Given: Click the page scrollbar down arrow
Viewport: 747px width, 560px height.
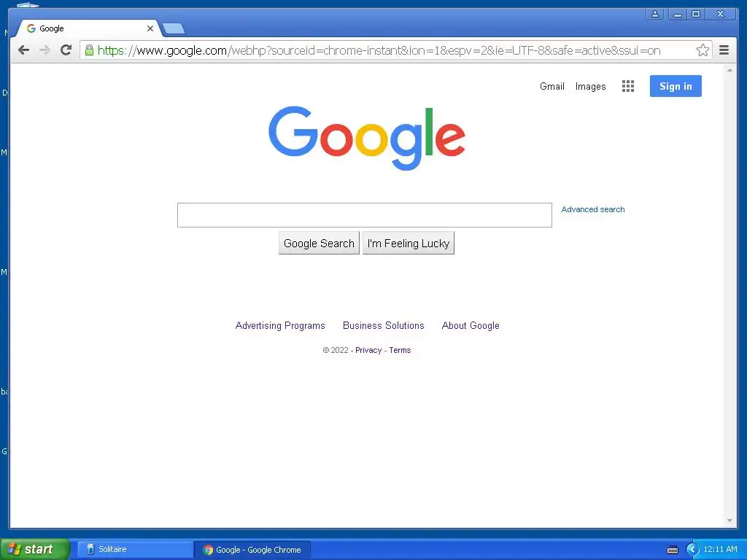Looking at the screenshot, I should coord(729,521).
